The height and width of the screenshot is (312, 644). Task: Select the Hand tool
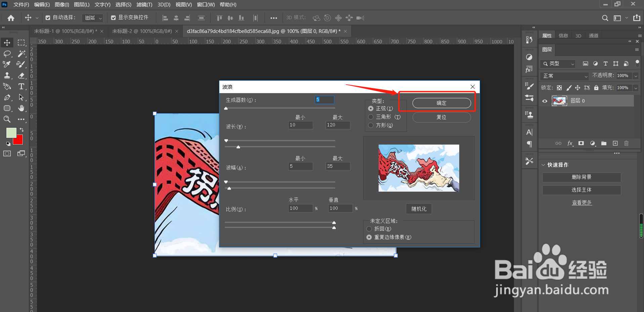pyautogui.click(x=22, y=108)
